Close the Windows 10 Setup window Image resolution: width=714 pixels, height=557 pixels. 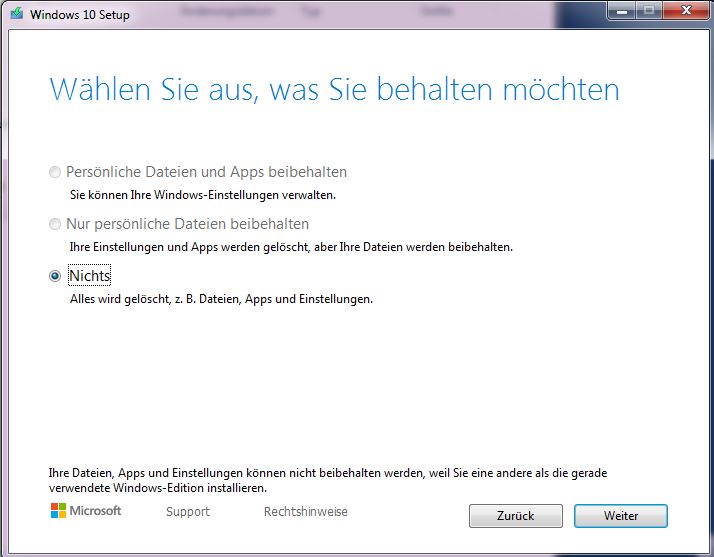click(x=686, y=10)
